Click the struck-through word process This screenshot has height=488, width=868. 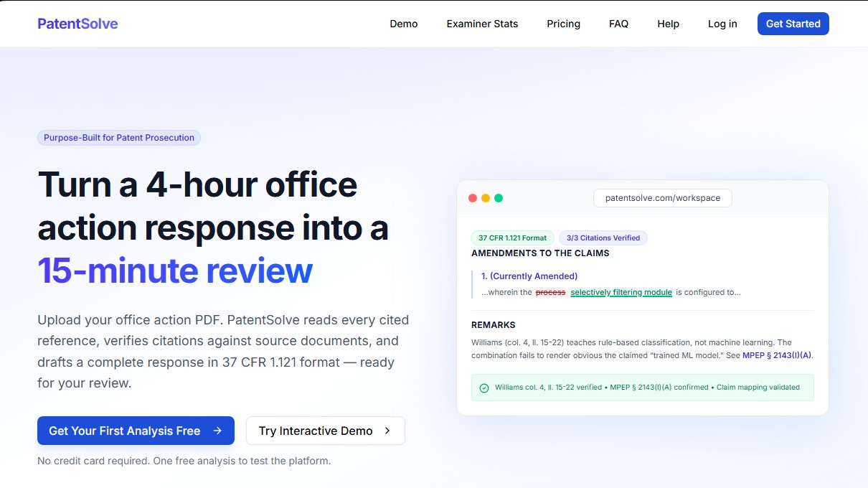[550, 292]
